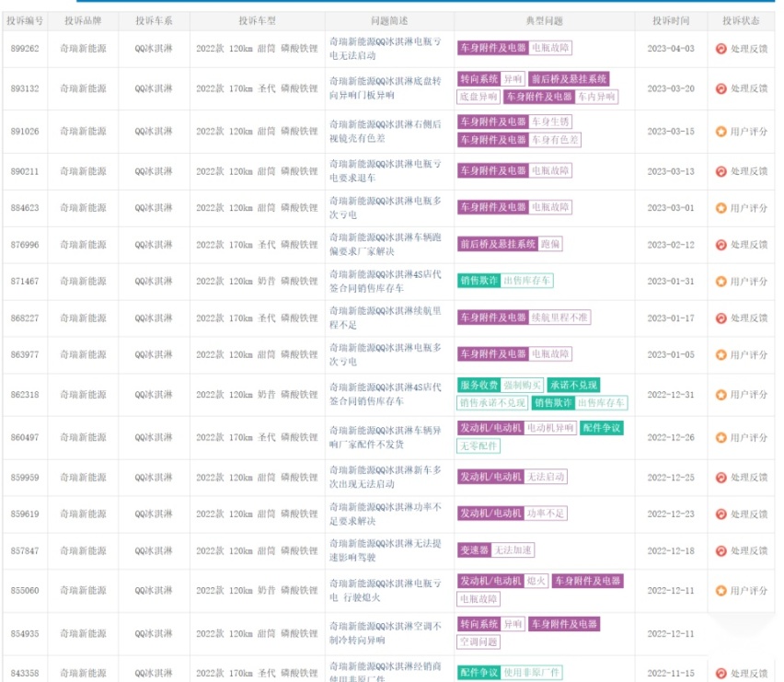The image size is (784, 682).
Task: Click the 使用非原厂件 tag in row 843358
Action: tap(531, 673)
